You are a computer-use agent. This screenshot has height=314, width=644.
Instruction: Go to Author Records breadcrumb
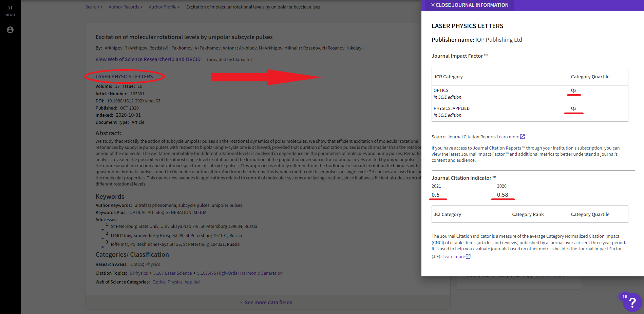[124, 7]
